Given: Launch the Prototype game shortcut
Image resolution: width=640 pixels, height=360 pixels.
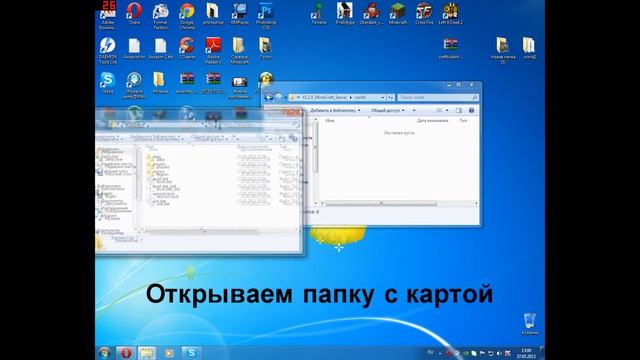Looking at the screenshot, I should pyautogui.click(x=345, y=13).
